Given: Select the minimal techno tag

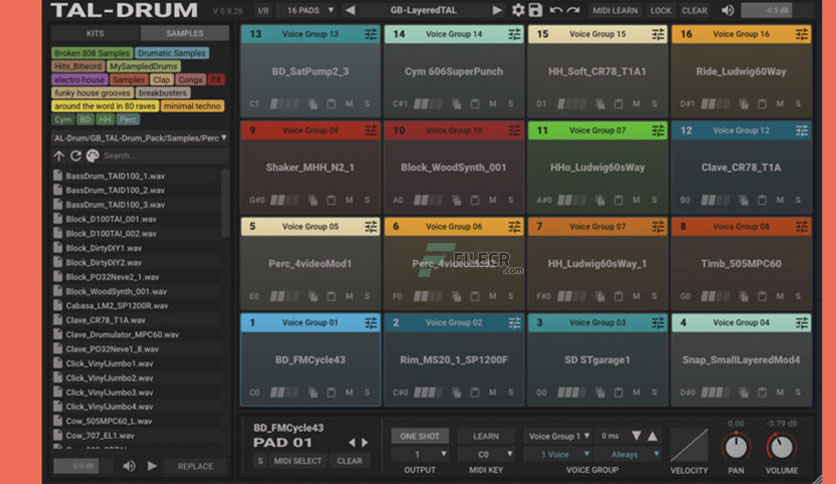Looking at the screenshot, I should 192,106.
